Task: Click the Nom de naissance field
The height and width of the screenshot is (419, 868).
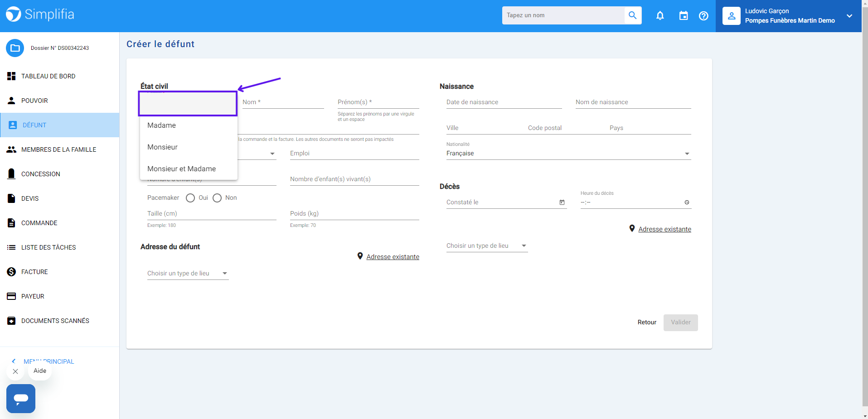Action: [633, 102]
